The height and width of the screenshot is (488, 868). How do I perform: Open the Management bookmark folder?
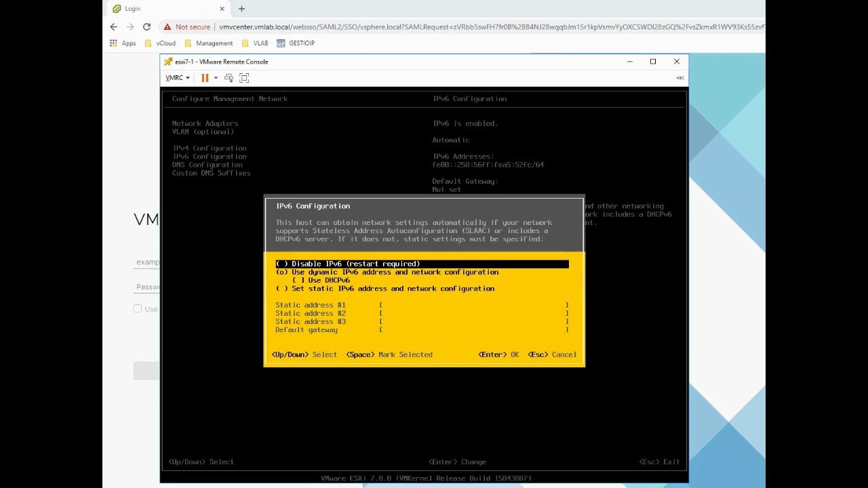point(209,43)
